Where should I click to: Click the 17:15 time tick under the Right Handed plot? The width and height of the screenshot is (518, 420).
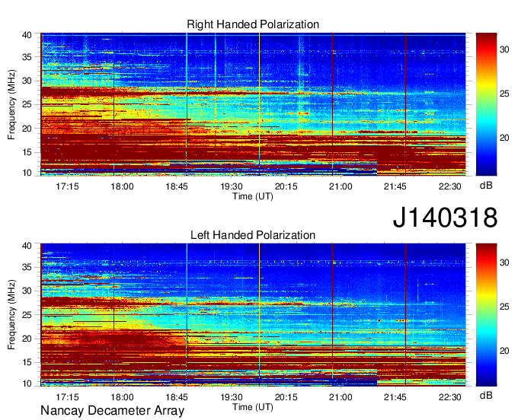tap(67, 186)
